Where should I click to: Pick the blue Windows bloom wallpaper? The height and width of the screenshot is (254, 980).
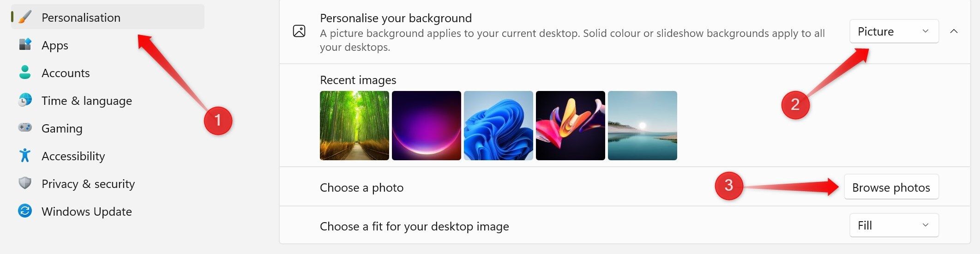pyautogui.click(x=498, y=126)
